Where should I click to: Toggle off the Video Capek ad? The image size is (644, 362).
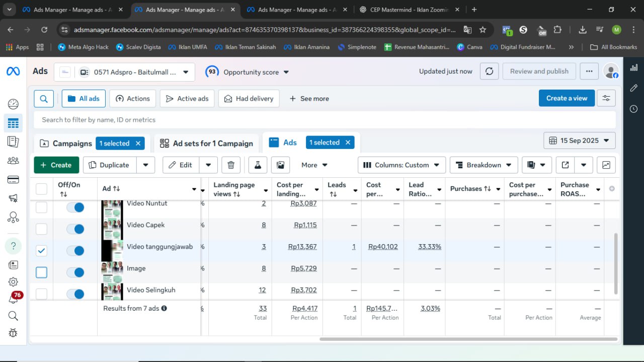pyautogui.click(x=75, y=229)
